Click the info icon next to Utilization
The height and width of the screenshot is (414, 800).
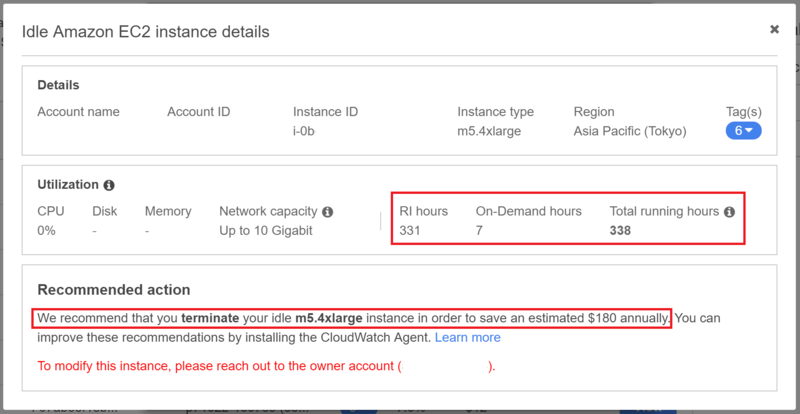[109, 185]
